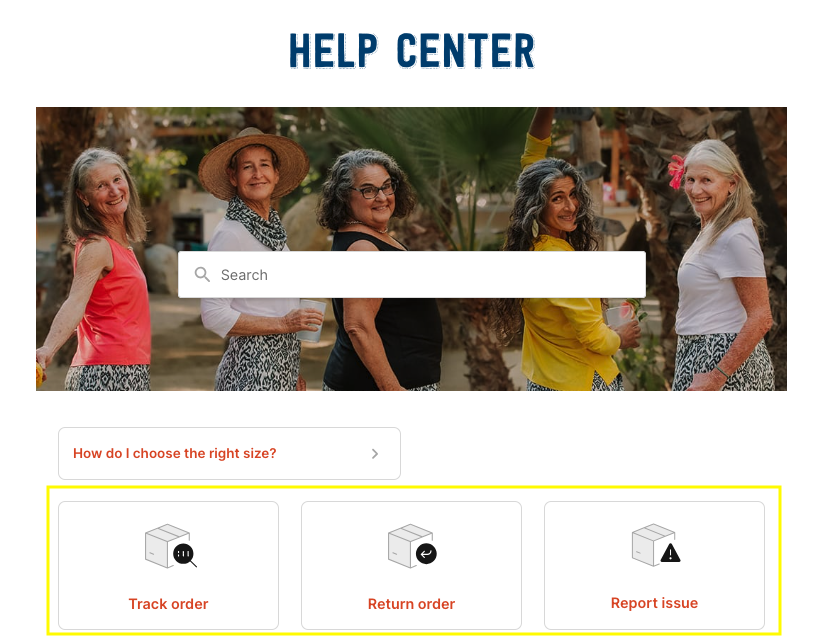Click the magnifier icon in the search bar
840x643 pixels.
click(202, 274)
